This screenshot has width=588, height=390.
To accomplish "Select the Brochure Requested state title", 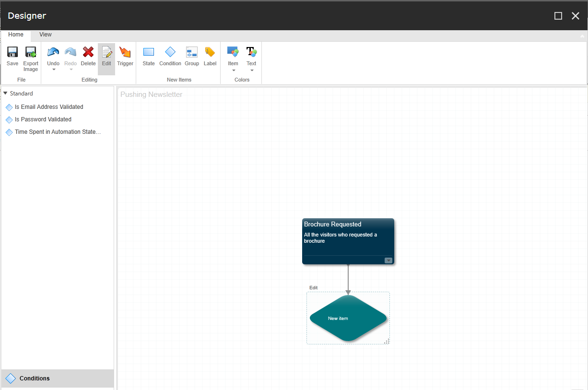I will pyautogui.click(x=333, y=224).
